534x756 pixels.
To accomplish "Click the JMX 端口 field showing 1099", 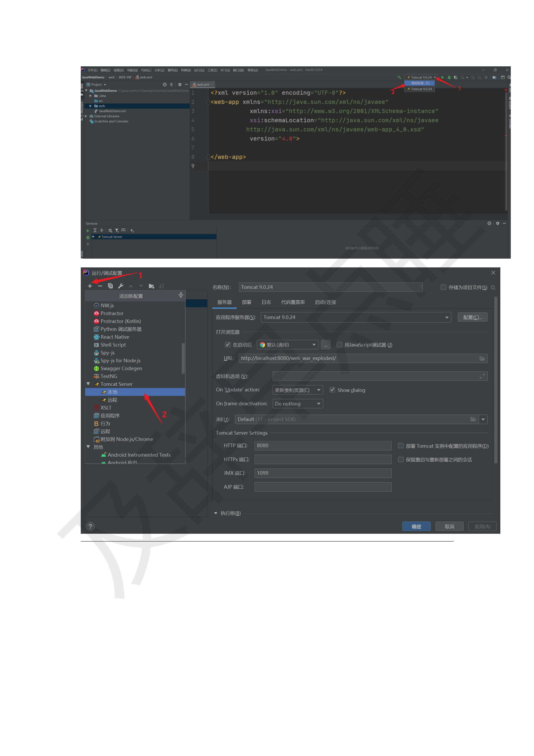I will tap(323, 473).
